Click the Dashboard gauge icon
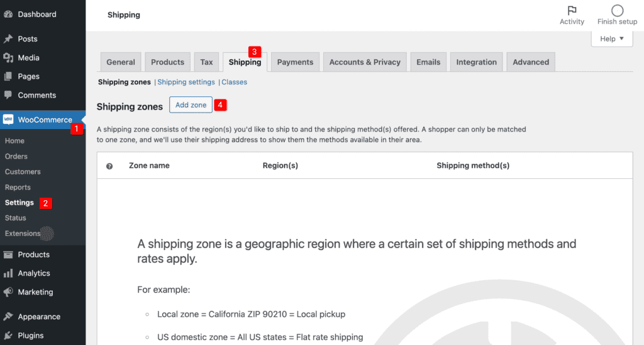 8,14
